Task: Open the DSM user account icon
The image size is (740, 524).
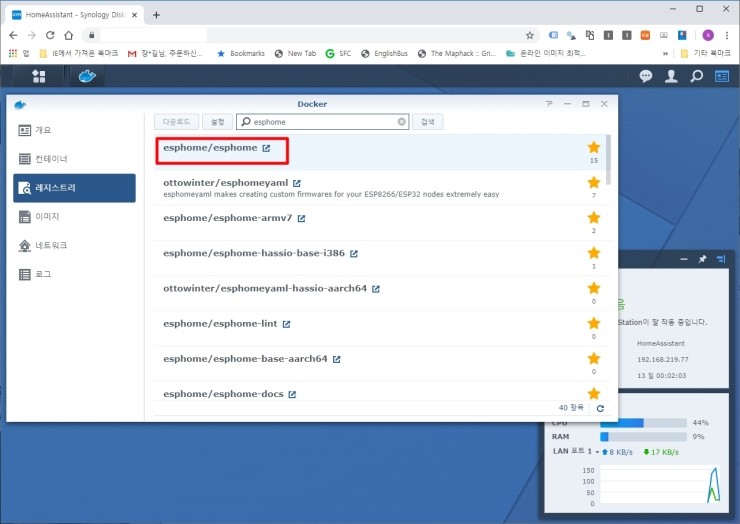Action: click(x=671, y=76)
